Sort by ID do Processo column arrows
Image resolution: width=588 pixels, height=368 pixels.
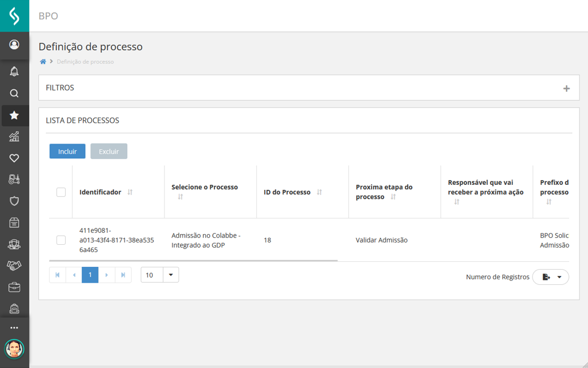click(x=319, y=192)
